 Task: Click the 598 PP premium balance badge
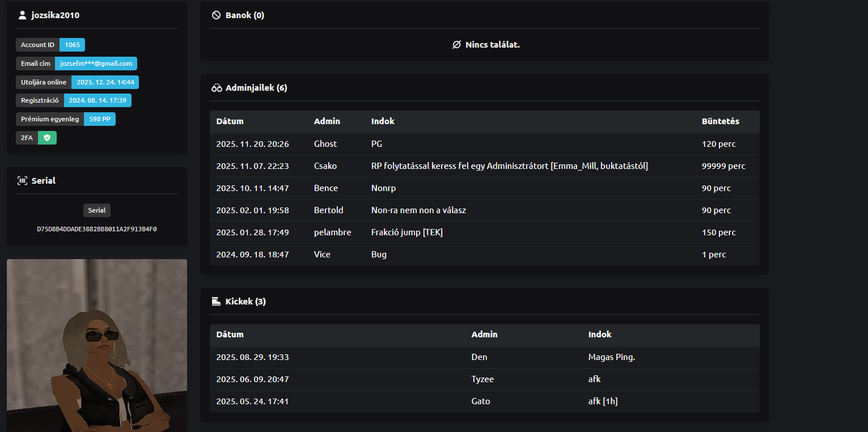(x=100, y=119)
